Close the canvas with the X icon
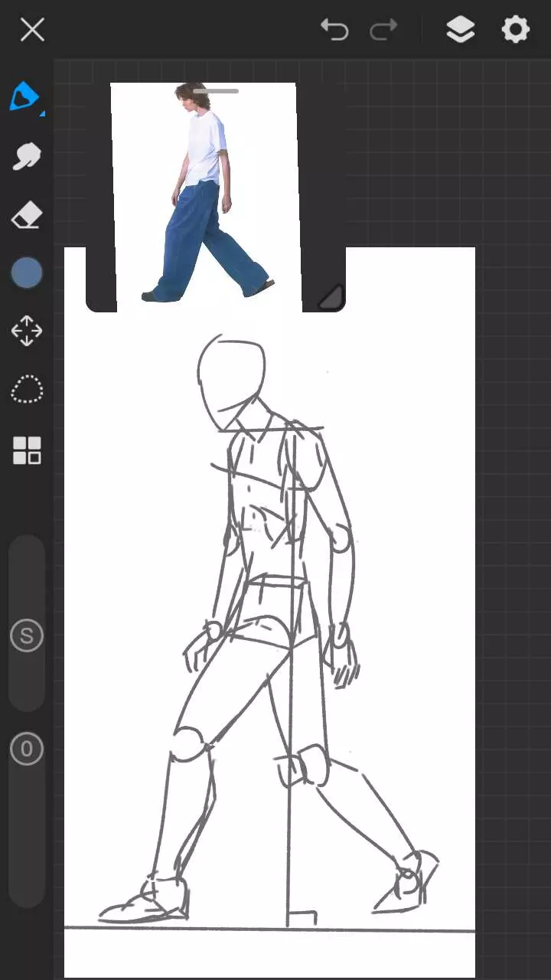Image resolution: width=551 pixels, height=980 pixels. 32,30
